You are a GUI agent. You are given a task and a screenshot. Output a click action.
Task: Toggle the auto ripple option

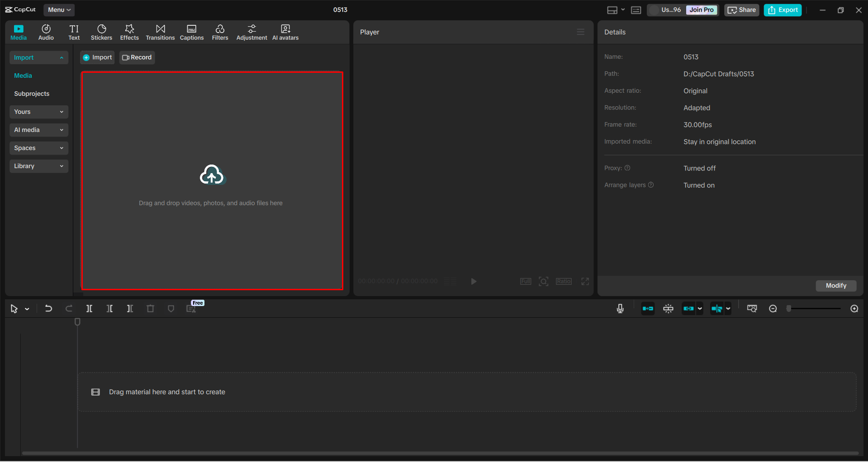point(648,308)
